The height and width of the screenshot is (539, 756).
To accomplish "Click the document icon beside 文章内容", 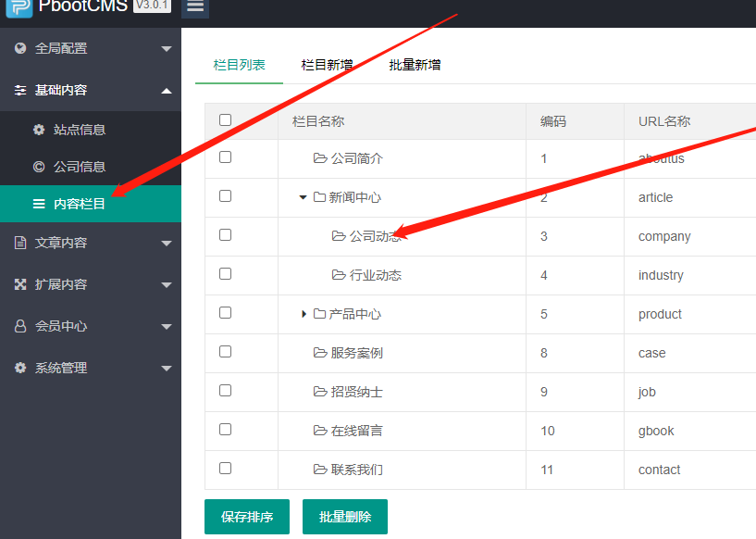I will [x=20, y=243].
